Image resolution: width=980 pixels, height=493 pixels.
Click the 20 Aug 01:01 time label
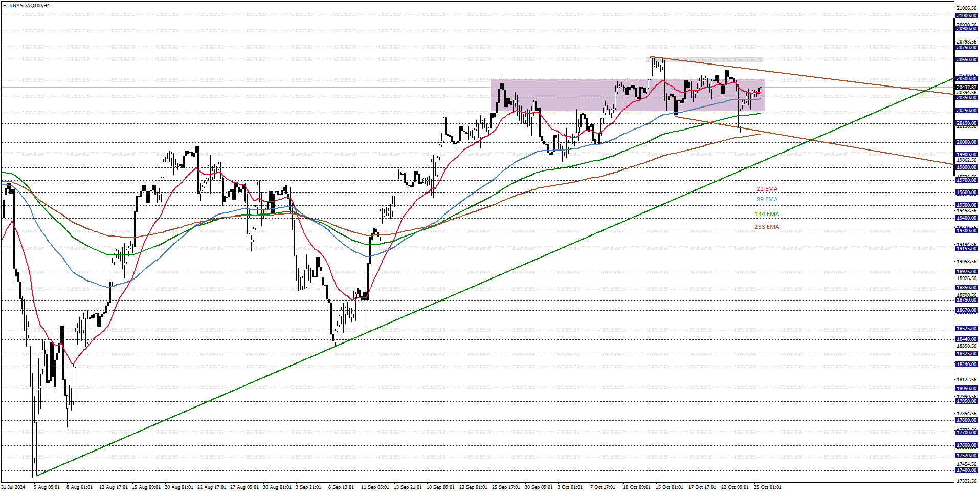179,487
